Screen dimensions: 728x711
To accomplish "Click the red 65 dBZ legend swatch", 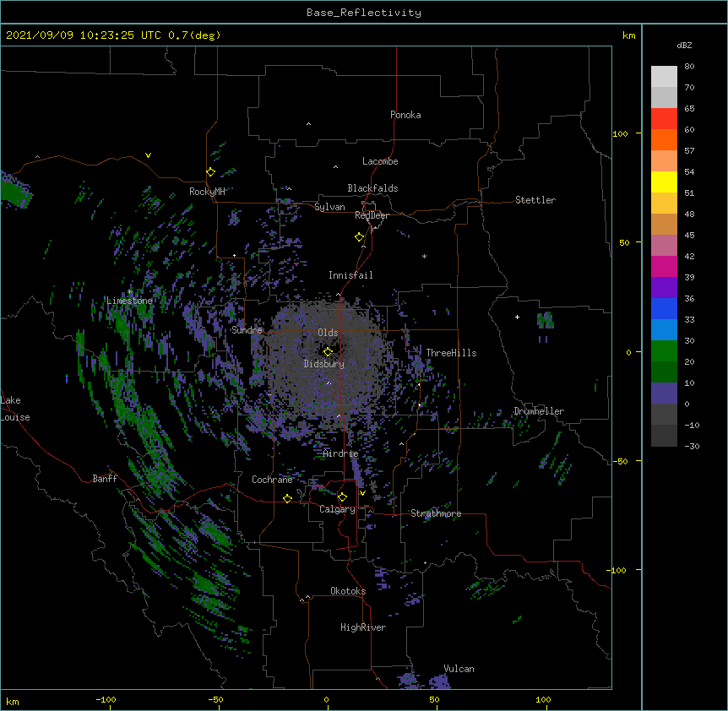I will click(x=664, y=118).
